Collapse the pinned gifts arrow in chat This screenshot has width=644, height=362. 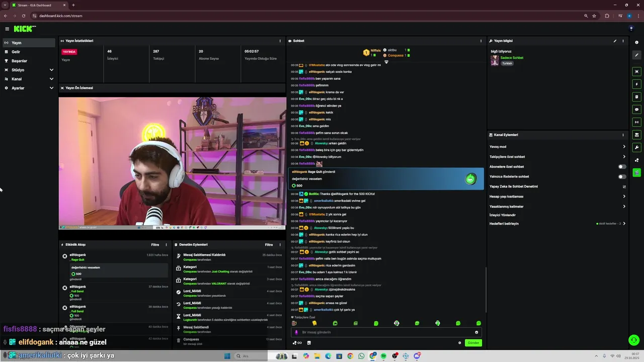(386, 62)
